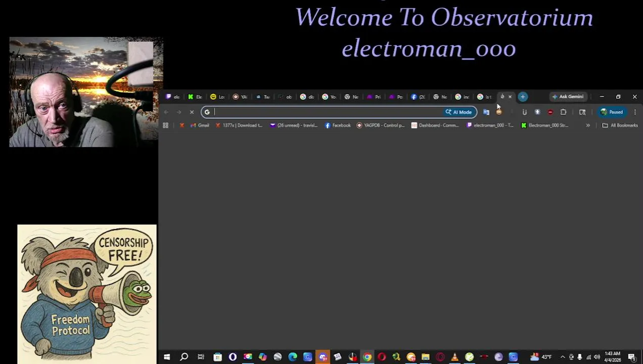Open the Gmail bookmark
Screen dimensions: 643x364
(x=200, y=125)
